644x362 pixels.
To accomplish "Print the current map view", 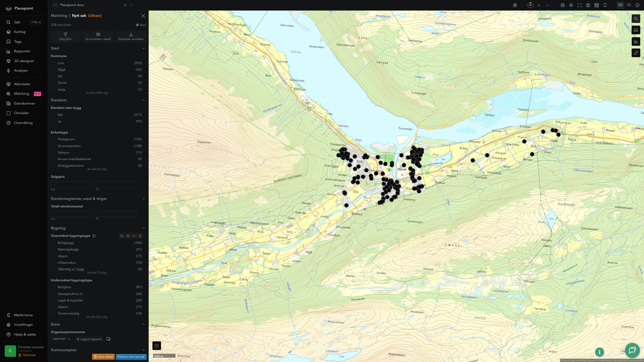I will point(562,5).
